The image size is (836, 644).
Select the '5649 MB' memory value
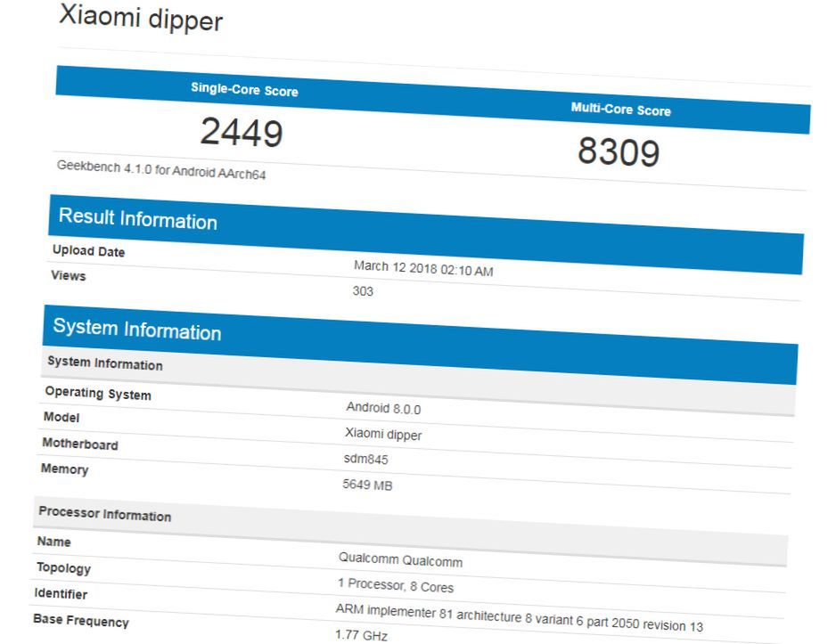tap(367, 485)
